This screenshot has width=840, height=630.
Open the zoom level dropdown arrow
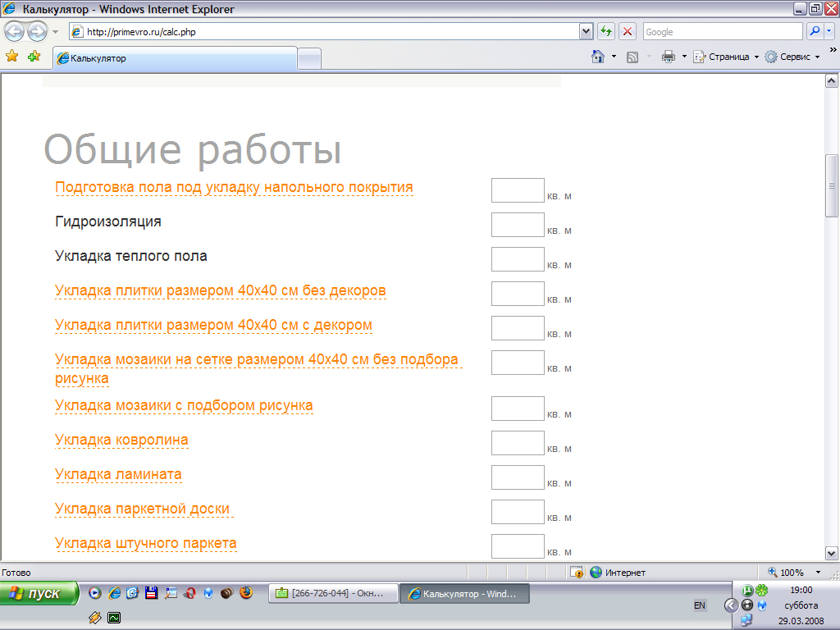point(818,573)
